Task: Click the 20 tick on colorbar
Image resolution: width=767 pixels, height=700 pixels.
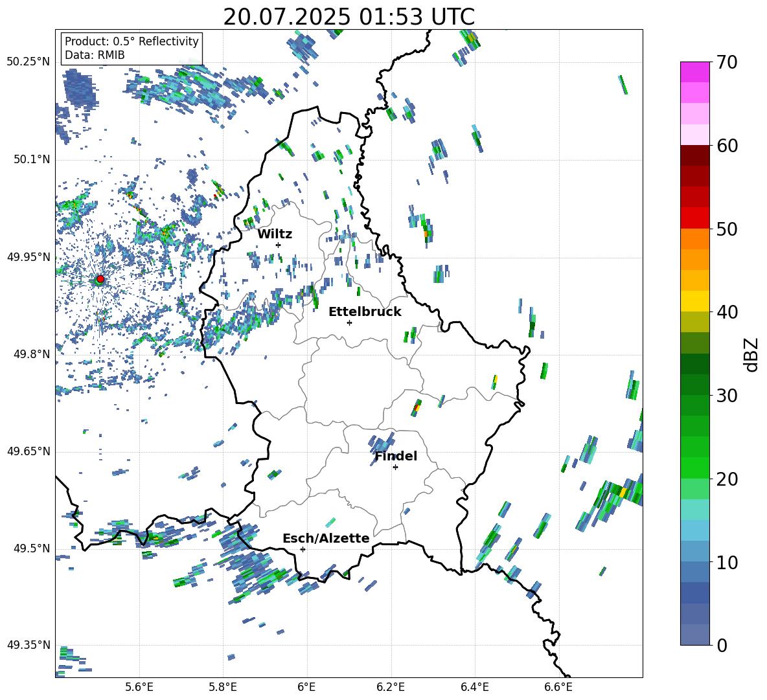Action: point(727,479)
